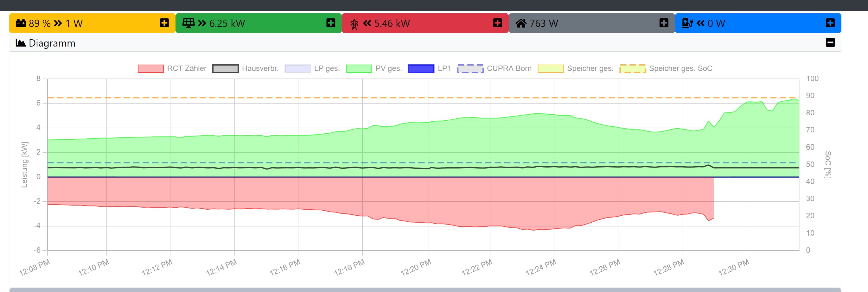
Task: Click the Leistung [kW] axis title
Action: [x=24, y=165]
